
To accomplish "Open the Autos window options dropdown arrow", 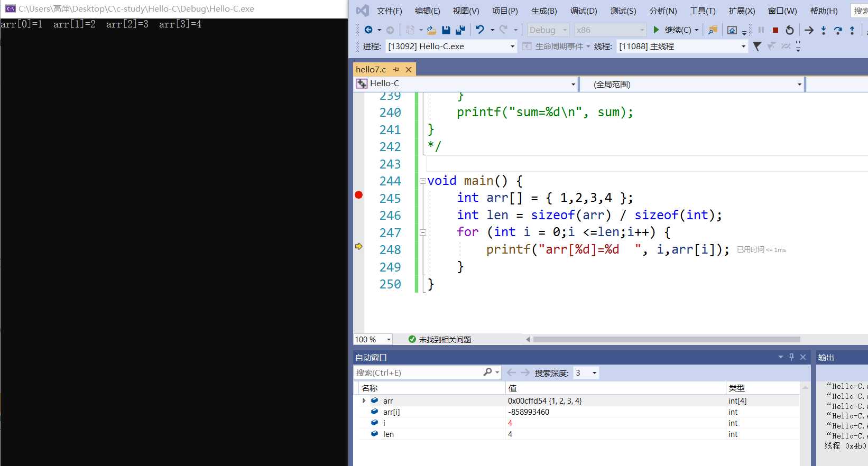I will coord(780,357).
